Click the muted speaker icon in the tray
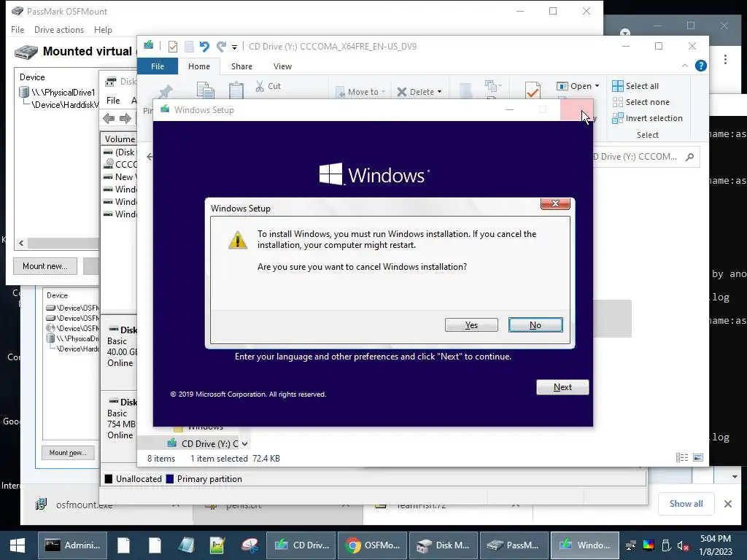The height and width of the screenshot is (560, 747). point(683,545)
